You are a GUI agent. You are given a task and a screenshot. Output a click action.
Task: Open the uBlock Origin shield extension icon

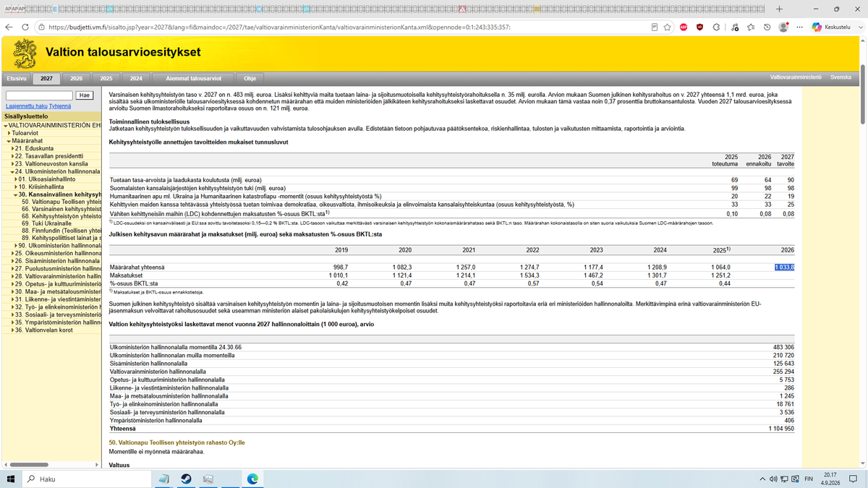699,27
